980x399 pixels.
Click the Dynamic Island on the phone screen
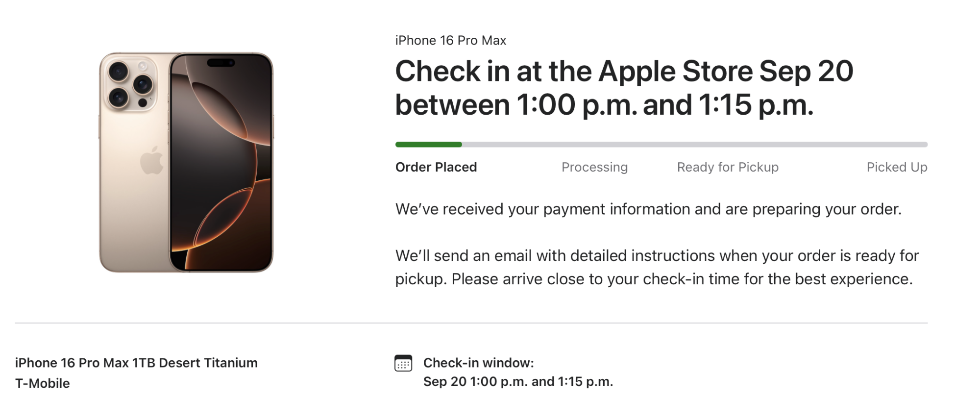[x=221, y=63]
